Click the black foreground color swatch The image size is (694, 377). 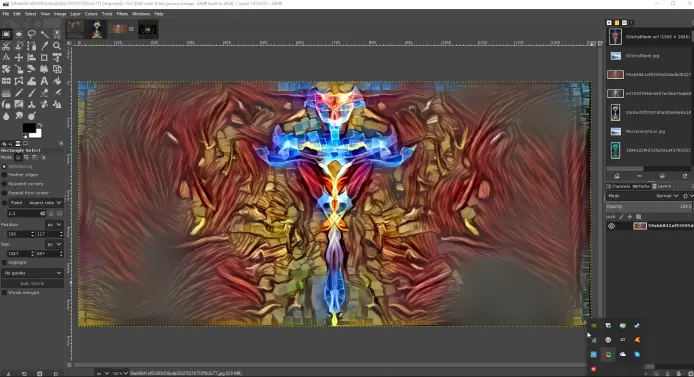(x=29, y=128)
